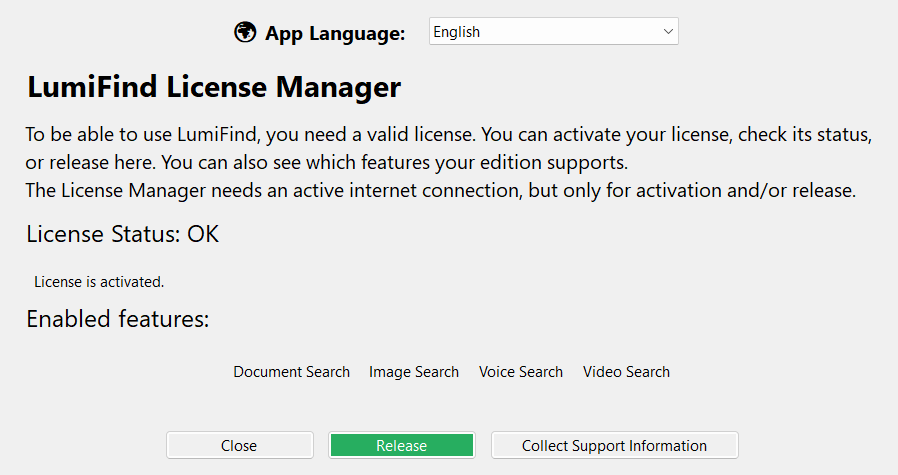Select the Image Search feature label
Viewport: 898px width, 475px height.
414,372
